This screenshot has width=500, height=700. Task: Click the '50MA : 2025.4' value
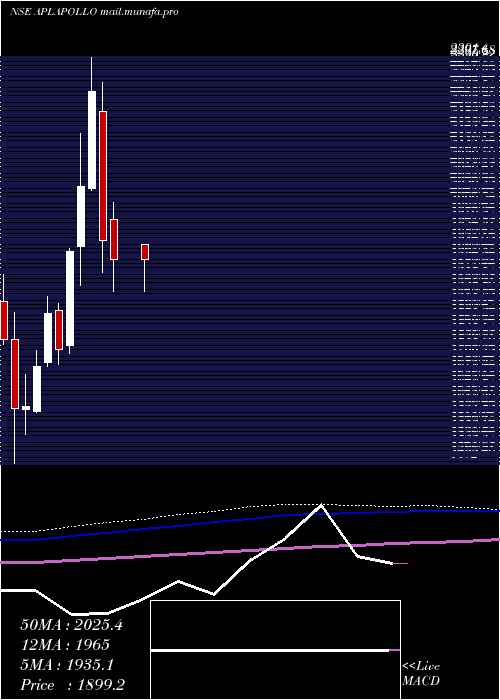tap(71, 625)
